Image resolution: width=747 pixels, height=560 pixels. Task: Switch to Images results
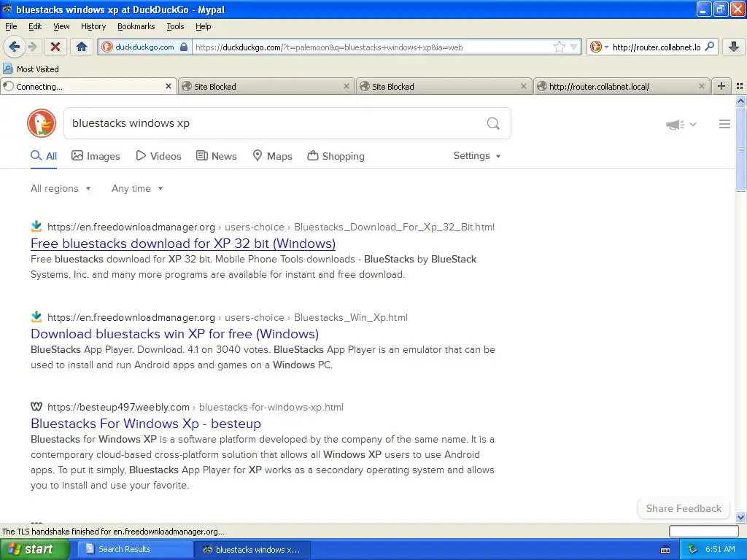(x=96, y=156)
